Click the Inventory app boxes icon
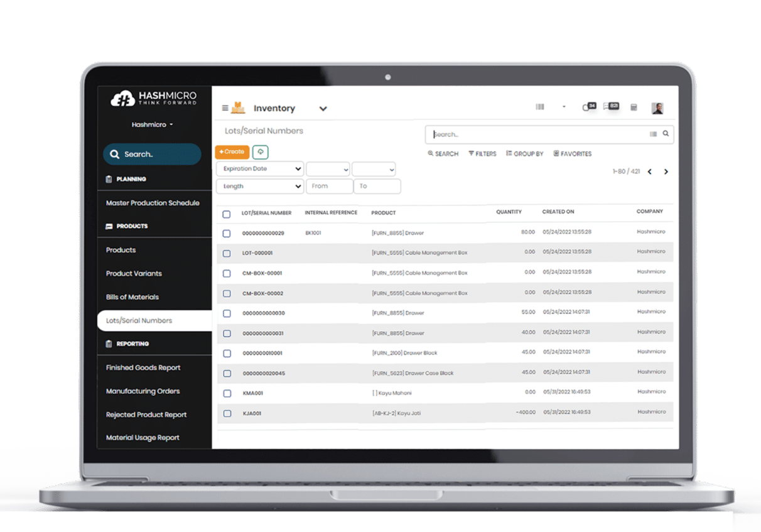This screenshot has width=761, height=532. pos(238,108)
